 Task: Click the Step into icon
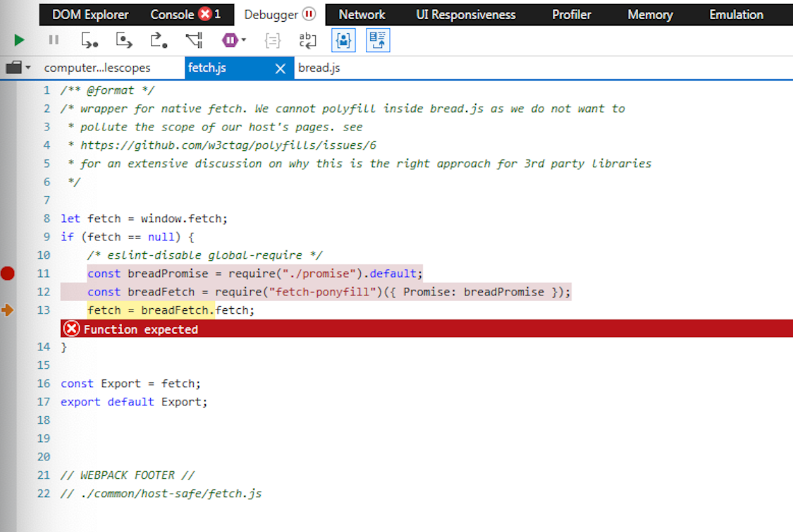[90, 40]
